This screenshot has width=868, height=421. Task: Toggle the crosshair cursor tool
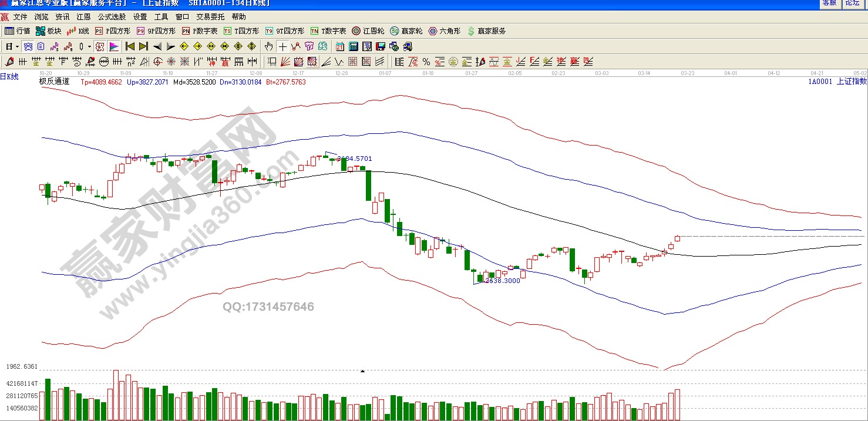tap(282, 46)
